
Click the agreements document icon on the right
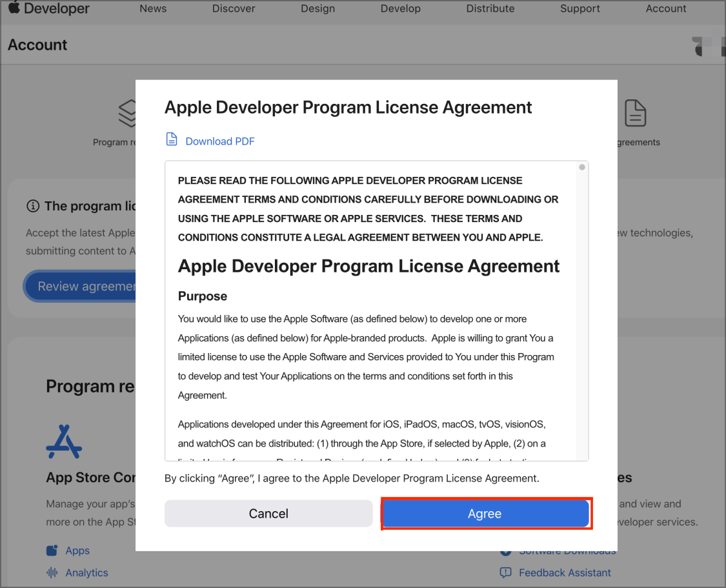click(636, 114)
